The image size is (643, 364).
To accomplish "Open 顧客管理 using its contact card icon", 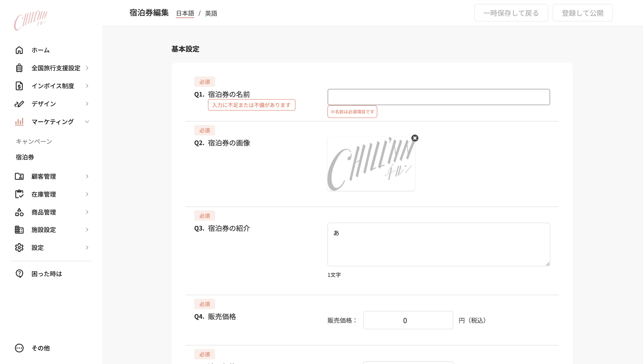I will 19,176.
